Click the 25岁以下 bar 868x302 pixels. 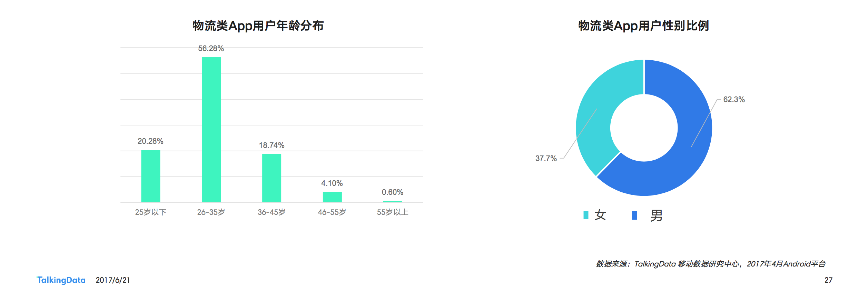[151, 176]
